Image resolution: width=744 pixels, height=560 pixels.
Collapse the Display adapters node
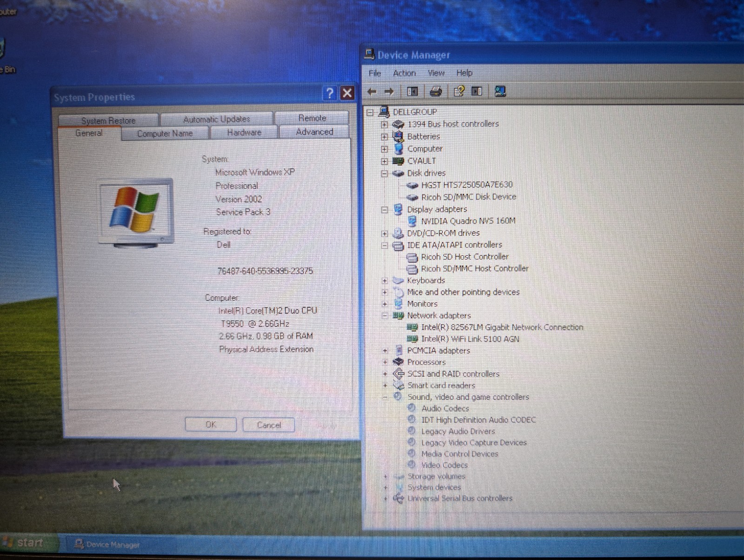[384, 210]
